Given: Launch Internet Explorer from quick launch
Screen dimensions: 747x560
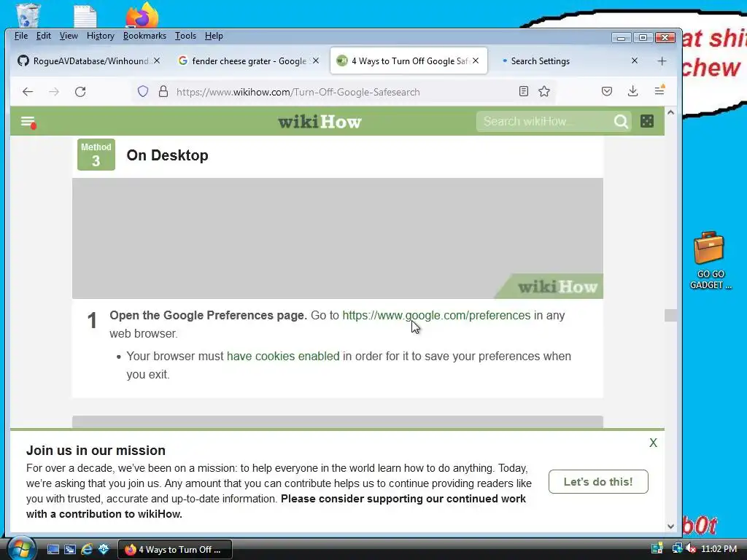Looking at the screenshot, I should point(87,550).
